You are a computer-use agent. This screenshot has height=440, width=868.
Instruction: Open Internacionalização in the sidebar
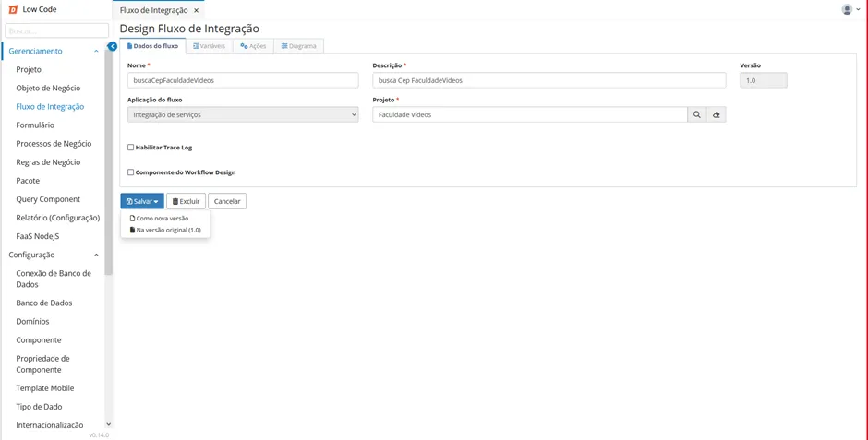[x=50, y=425]
